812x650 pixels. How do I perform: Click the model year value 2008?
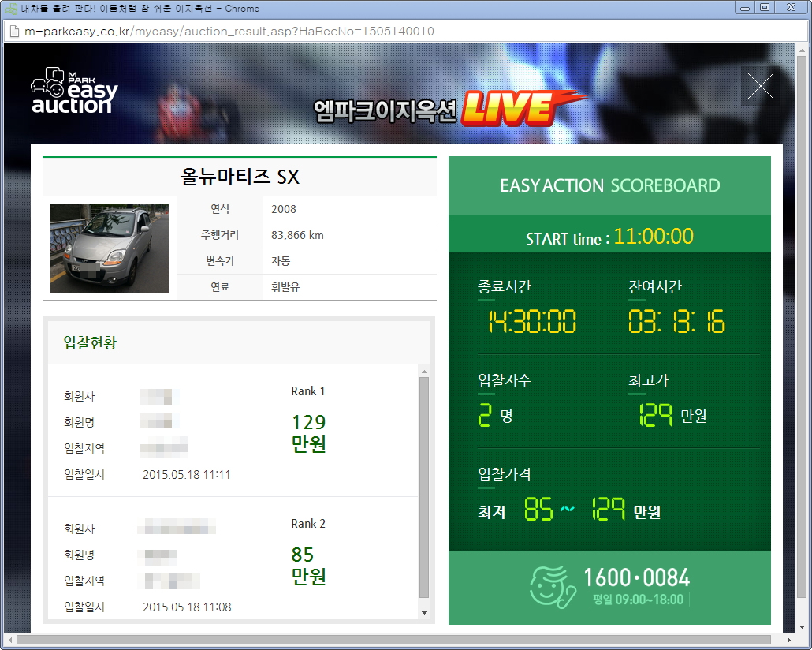284,209
